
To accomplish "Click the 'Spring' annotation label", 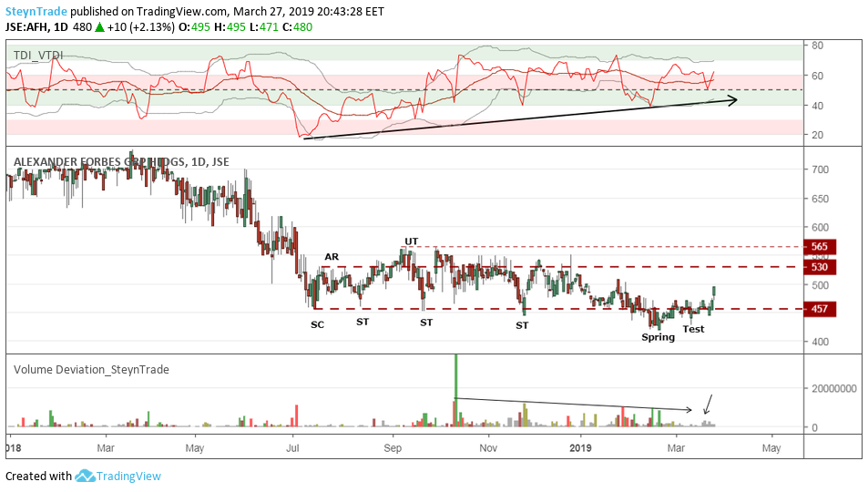I will tap(659, 337).
